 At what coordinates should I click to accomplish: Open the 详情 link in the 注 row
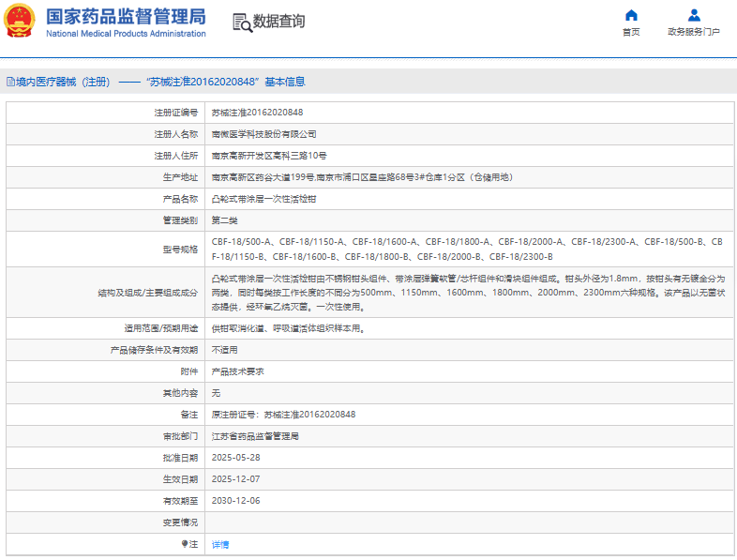(x=219, y=544)
